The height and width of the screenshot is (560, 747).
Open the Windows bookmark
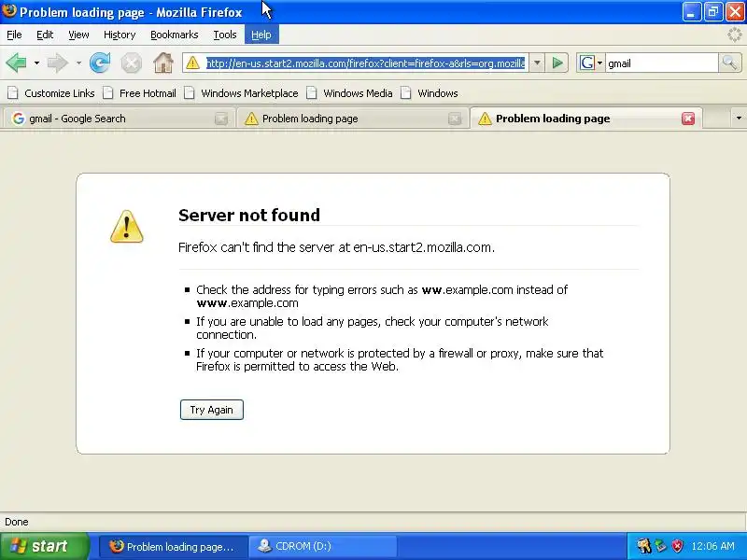coord(430,92)
